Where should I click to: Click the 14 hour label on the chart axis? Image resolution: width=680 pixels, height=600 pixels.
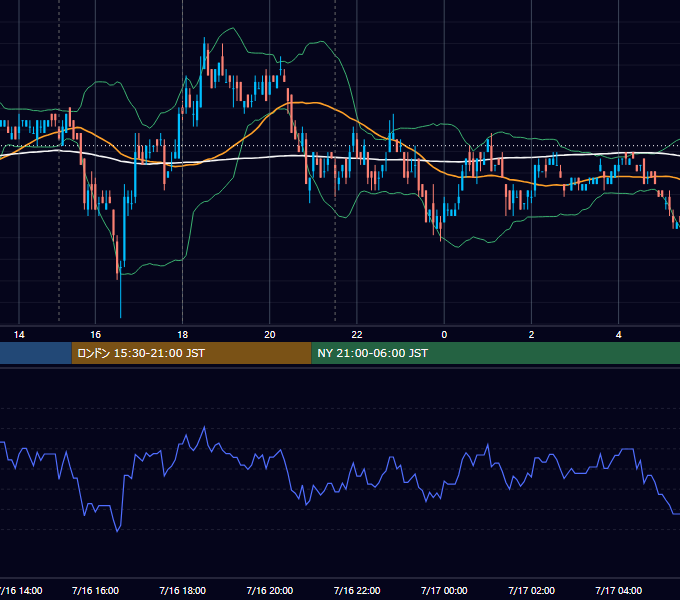[x=19, y=335]
